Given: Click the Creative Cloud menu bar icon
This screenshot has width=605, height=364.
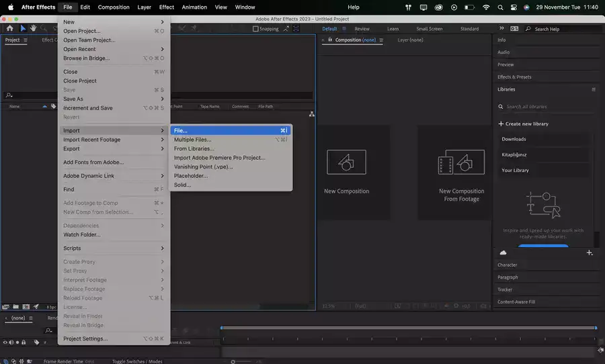Looking at the screenshot, I should (x=439, y=7).
